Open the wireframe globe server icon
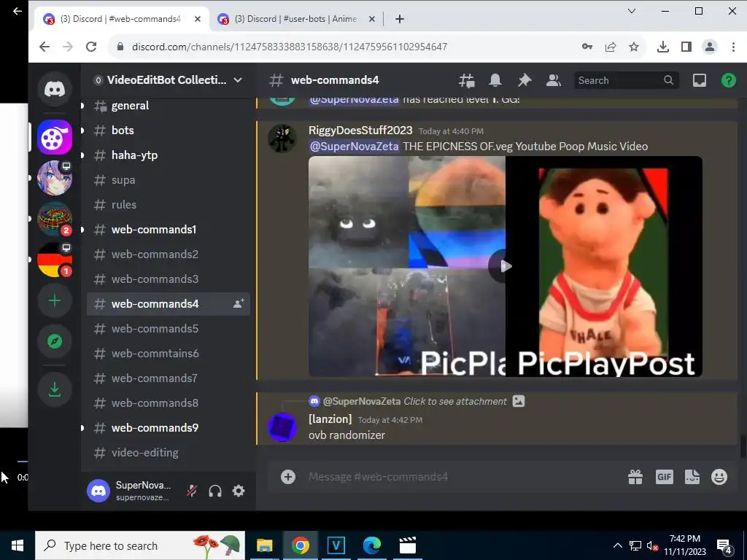This screenshot has height=560, width=747. (55, 219)
